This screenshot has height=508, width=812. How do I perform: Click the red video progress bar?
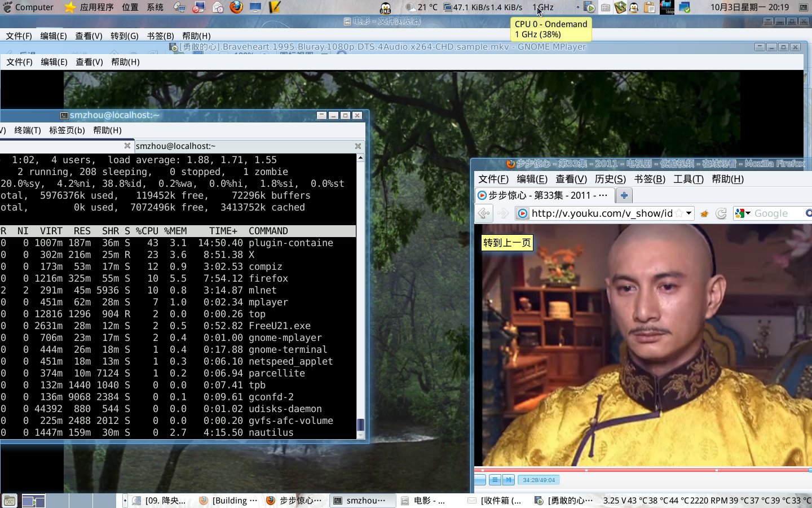point(643,470)
